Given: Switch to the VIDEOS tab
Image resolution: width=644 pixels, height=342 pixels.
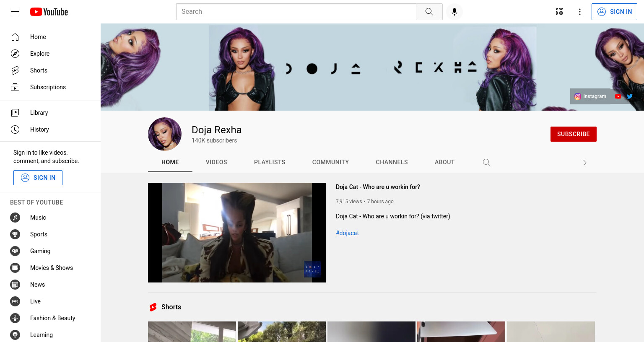Looking at the screenshot, I should 216,162.
